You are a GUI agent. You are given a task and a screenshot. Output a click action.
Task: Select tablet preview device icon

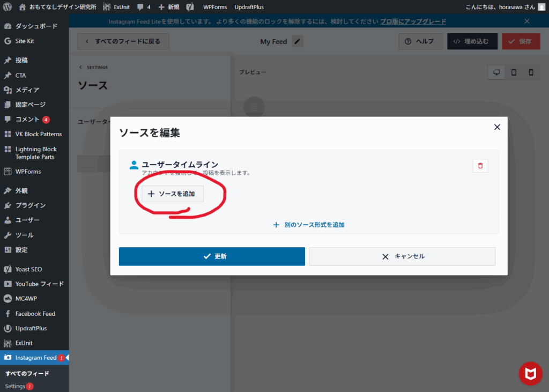pyautogui.click(x=514, y=72)
